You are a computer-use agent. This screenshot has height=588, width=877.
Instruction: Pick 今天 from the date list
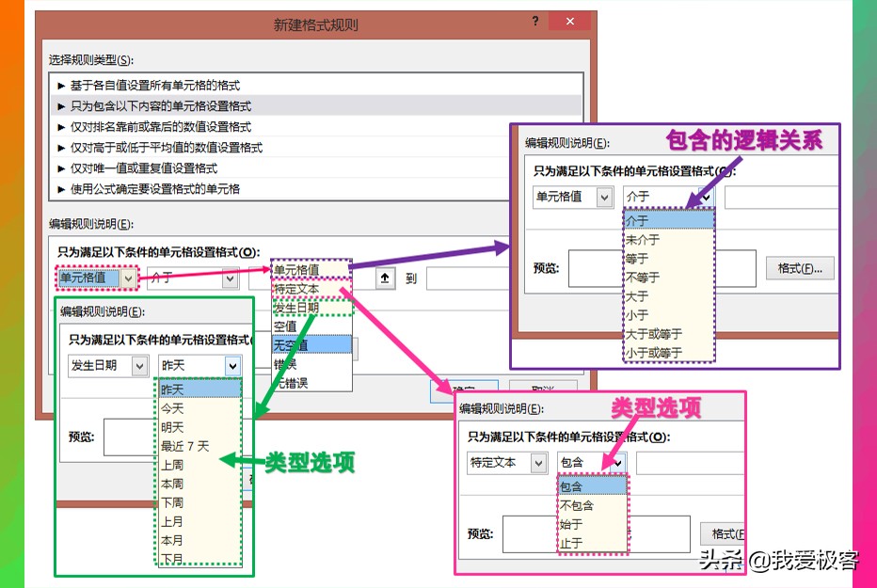point(200,408)
